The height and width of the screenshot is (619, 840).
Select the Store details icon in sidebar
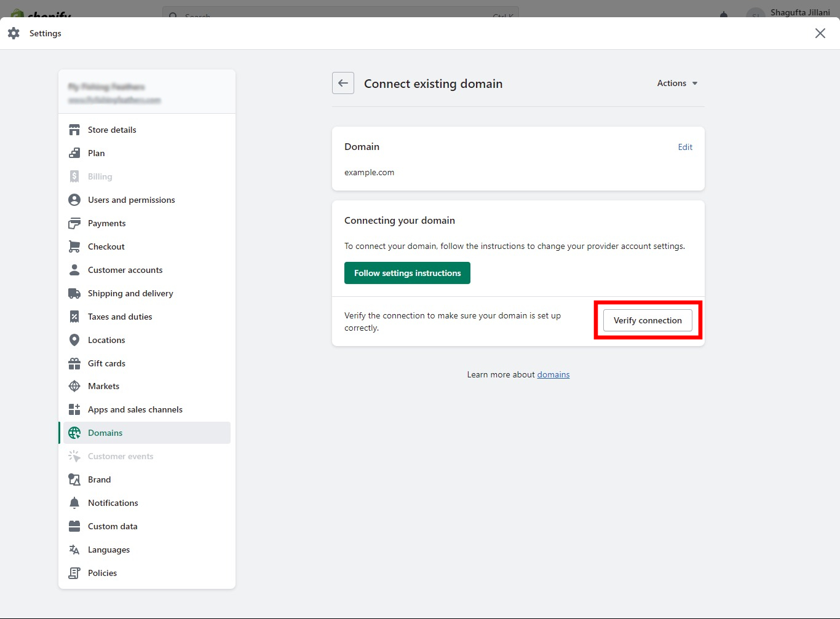74,130
